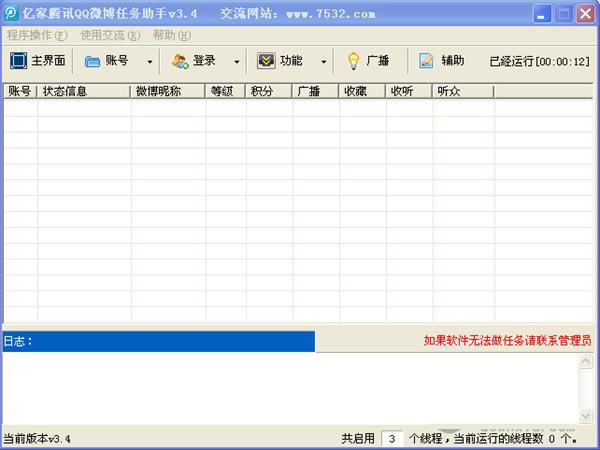The width and height of the screenshot is (600, 450).
Task: Open the 帮助(H) menu
Action: 172,35
